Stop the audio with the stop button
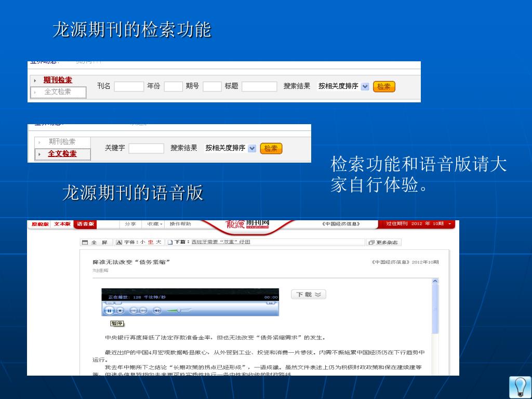 coord(120,311)
